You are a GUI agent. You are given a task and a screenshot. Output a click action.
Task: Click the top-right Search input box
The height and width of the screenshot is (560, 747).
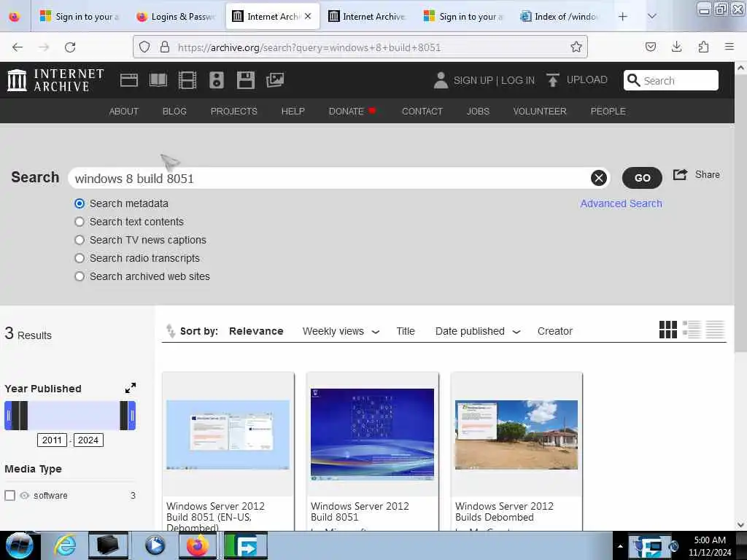click(x=671, y=80)
